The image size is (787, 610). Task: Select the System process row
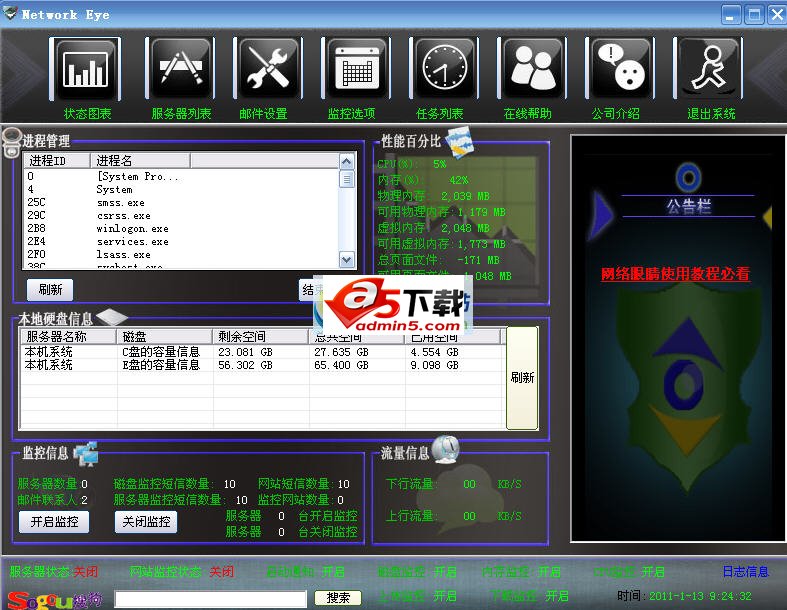pos(182,189)
